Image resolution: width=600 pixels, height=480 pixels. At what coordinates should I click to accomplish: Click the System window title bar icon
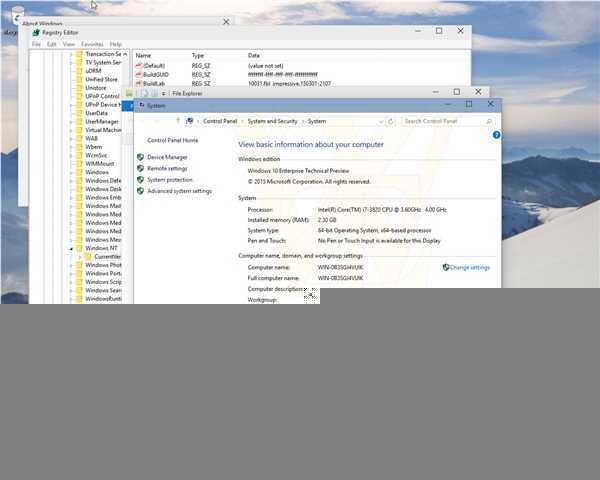pos(142,105)
